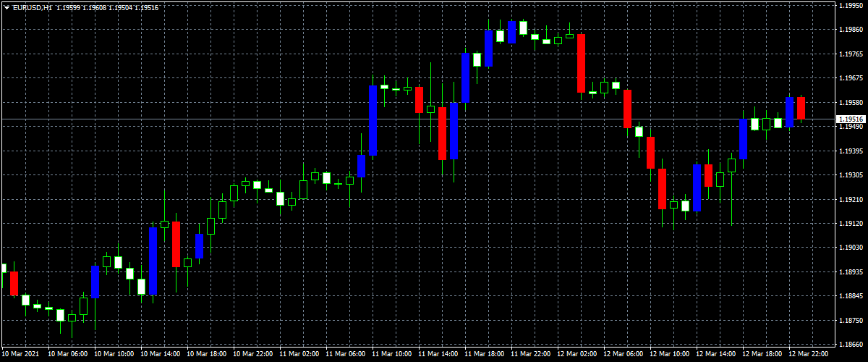This screenshot has height=362, width=868.
Task: Click the 10 Mar 2021 date label
Action: (x=21, y=355)
